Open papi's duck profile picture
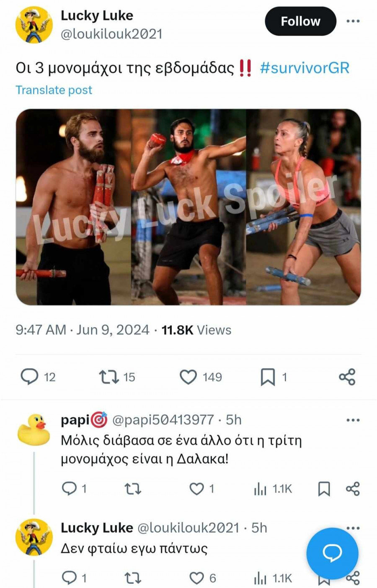 click(x=34, y=430)
